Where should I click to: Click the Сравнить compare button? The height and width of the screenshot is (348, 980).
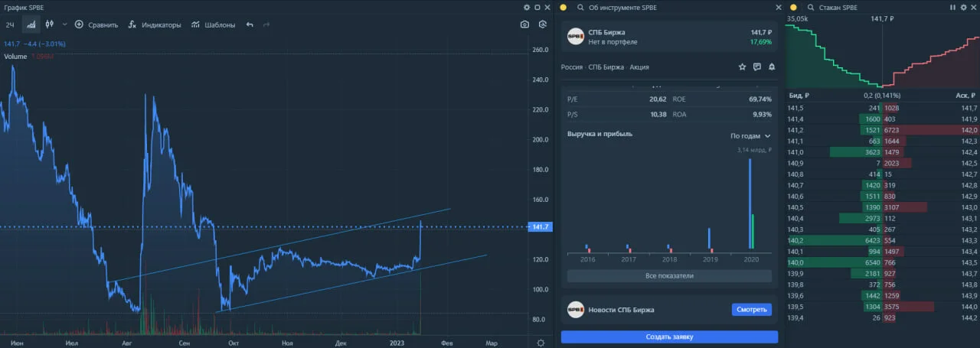point(96,24)
